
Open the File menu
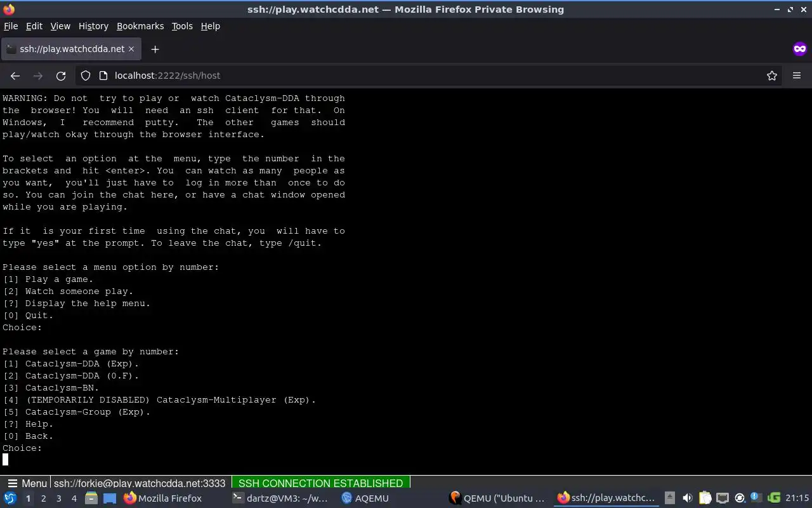[x=11, y=26]
